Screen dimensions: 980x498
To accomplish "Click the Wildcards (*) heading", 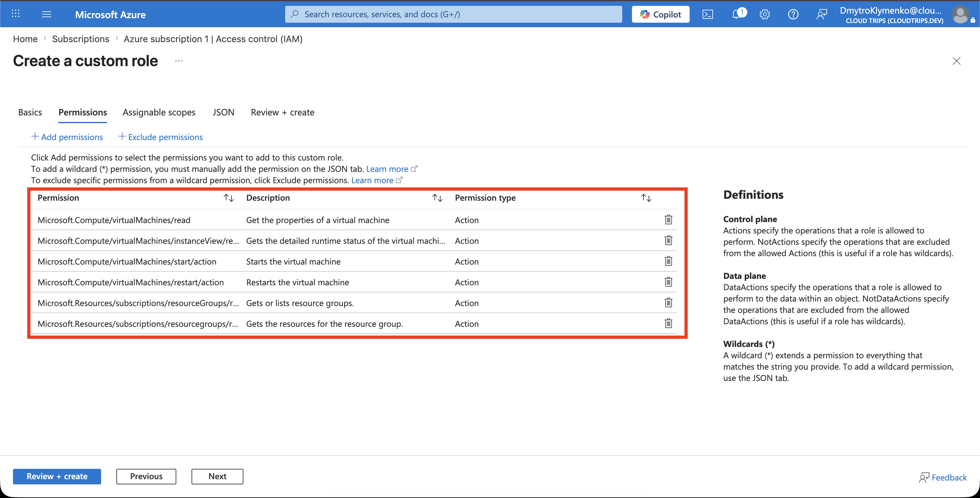I will (749, 344).
